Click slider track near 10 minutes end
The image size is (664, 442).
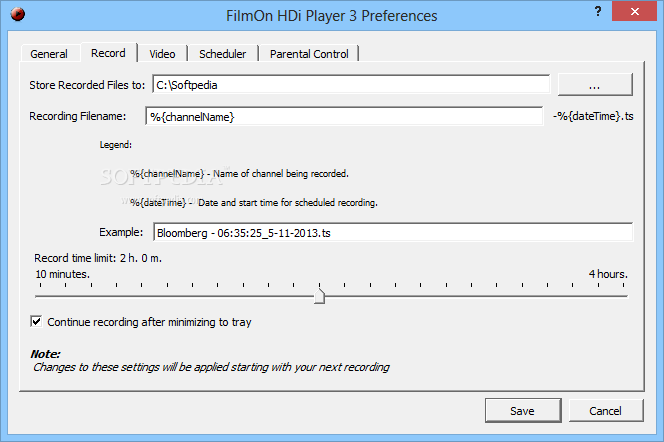pos(47,296)
